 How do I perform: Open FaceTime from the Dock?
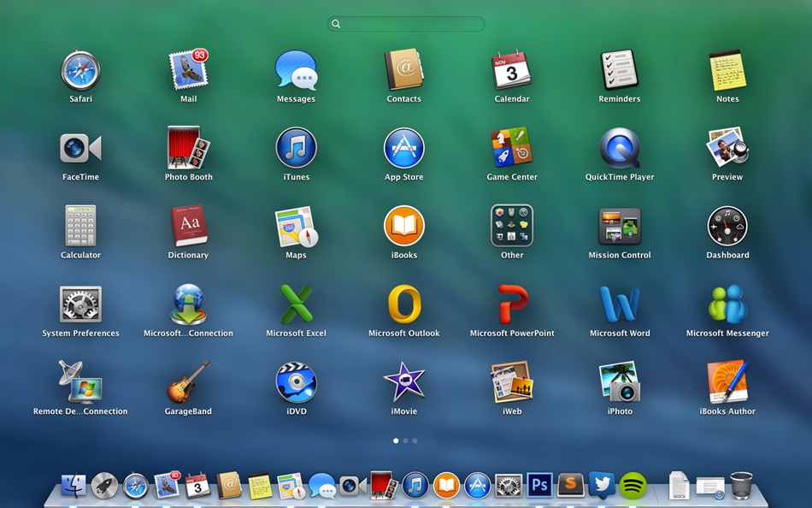point(353,486)
